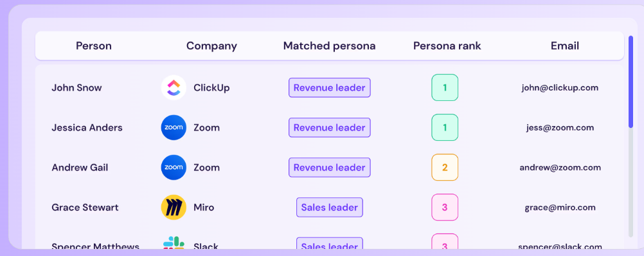Screen dimensions: 644x256
Task: Click the vertical scrollbar thumb
Action: click(631, 81)
